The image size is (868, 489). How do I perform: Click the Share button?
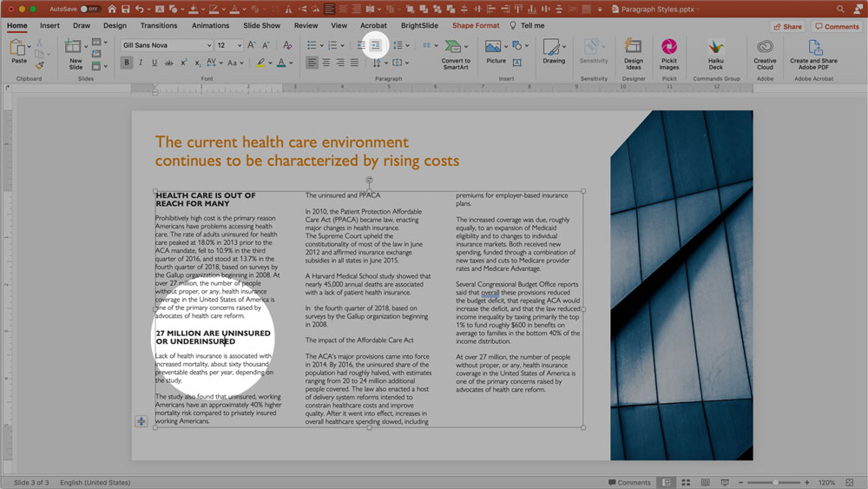pos(788,26)
